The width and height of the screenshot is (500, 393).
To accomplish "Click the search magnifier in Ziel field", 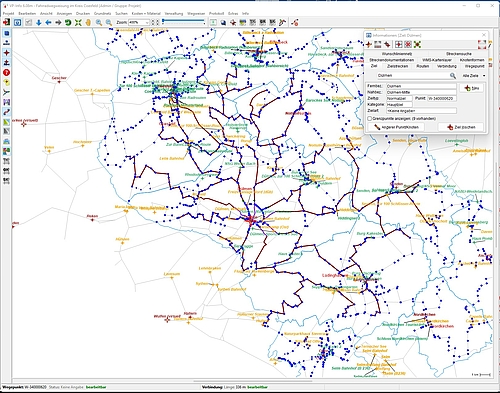I will tap(453, 76).
